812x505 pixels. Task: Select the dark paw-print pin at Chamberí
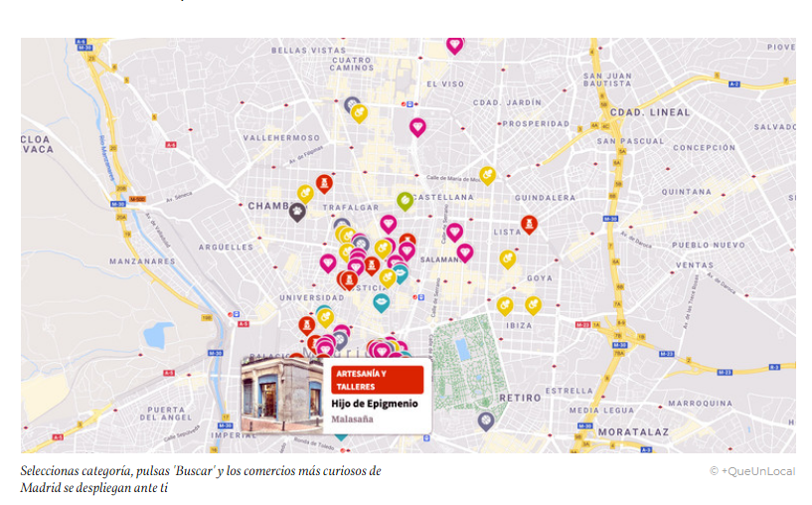point(297,213)
